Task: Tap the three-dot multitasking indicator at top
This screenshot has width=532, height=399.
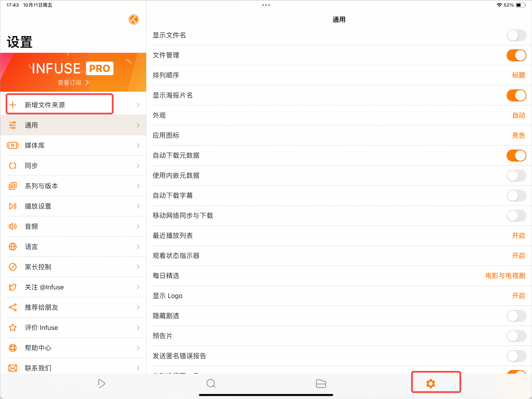Action: [x=266, y=5]
